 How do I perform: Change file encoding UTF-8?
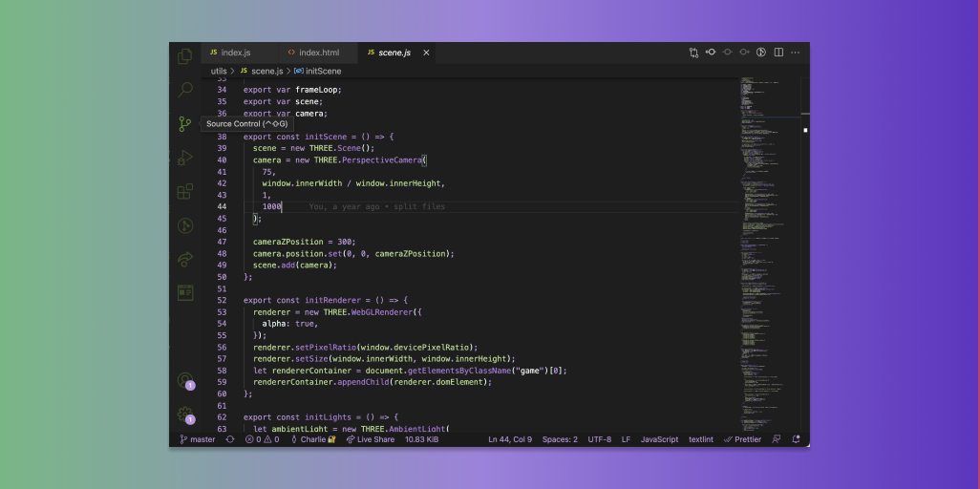click(x=600, y=439)
